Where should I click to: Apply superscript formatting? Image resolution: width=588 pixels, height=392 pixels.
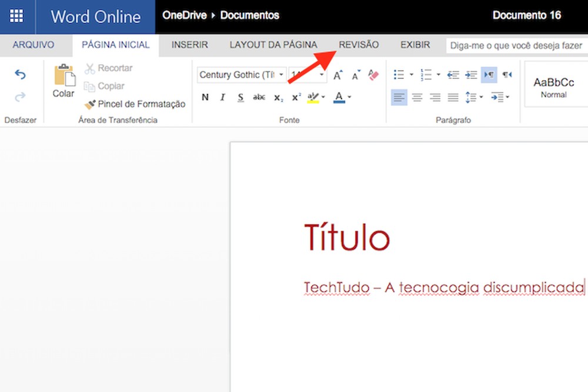(x=296, y=97)
